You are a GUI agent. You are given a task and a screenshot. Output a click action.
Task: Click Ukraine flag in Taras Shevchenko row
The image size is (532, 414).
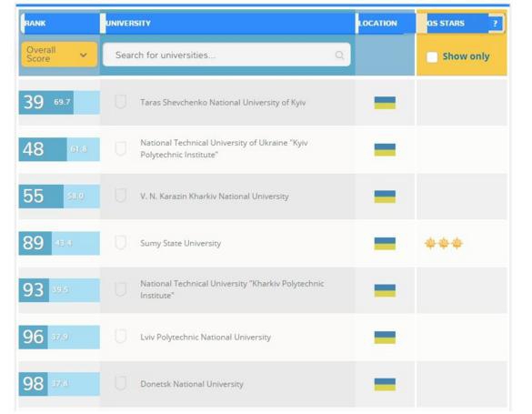[x=385, y=103]
